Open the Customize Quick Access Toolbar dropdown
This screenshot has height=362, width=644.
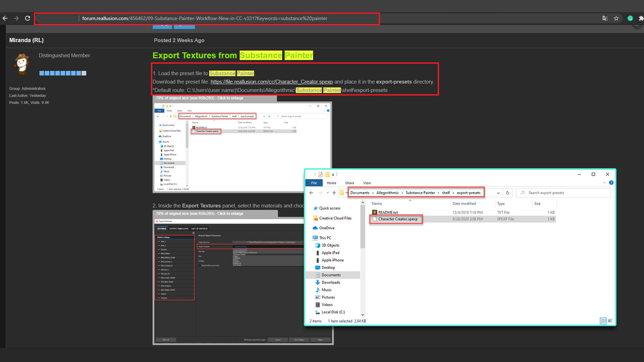[333, 174]
